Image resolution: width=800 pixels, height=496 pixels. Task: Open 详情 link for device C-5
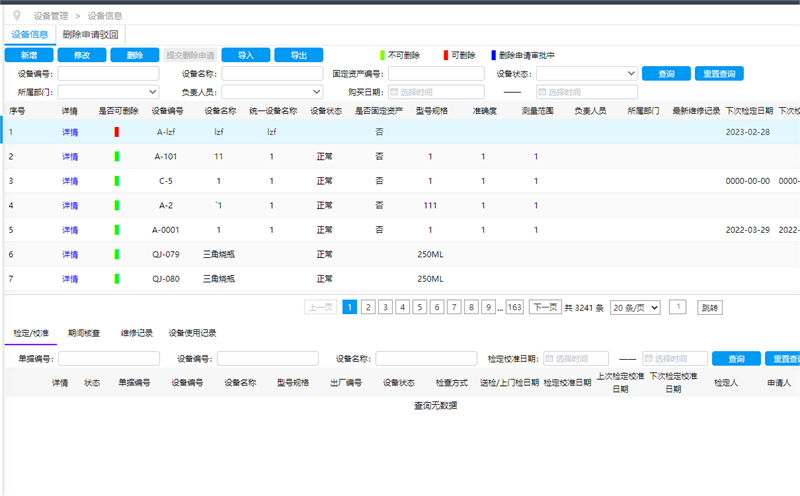pos(70,181)
